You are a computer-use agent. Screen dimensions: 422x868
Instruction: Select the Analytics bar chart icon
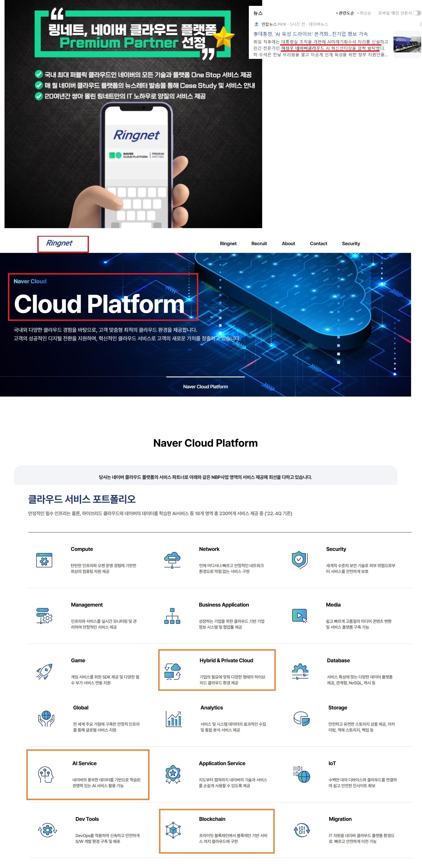coord(173,718)
